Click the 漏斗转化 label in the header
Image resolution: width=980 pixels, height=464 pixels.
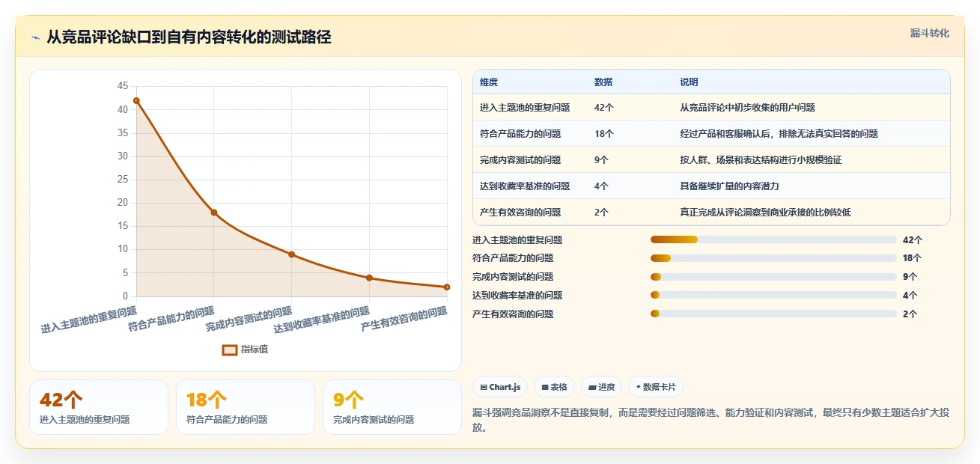coord(930,33)
